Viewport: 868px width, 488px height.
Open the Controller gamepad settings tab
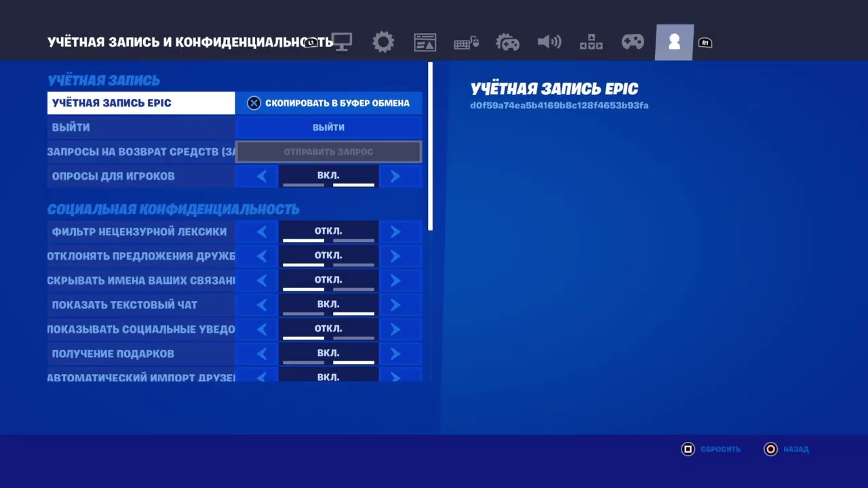click(633, 42)
